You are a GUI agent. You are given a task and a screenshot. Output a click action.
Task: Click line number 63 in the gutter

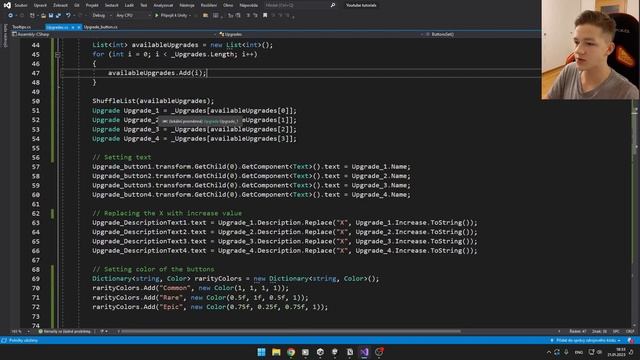tap(36, 223)
